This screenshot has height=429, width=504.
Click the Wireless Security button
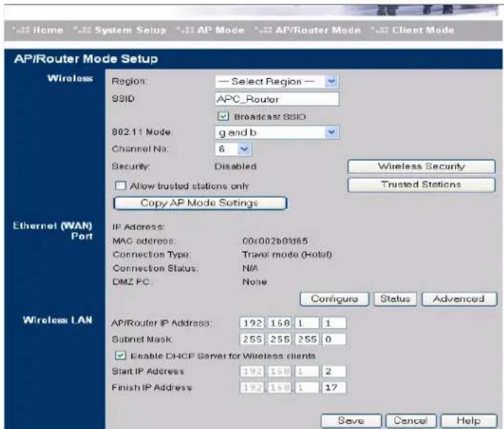click(x=422, y=167)
